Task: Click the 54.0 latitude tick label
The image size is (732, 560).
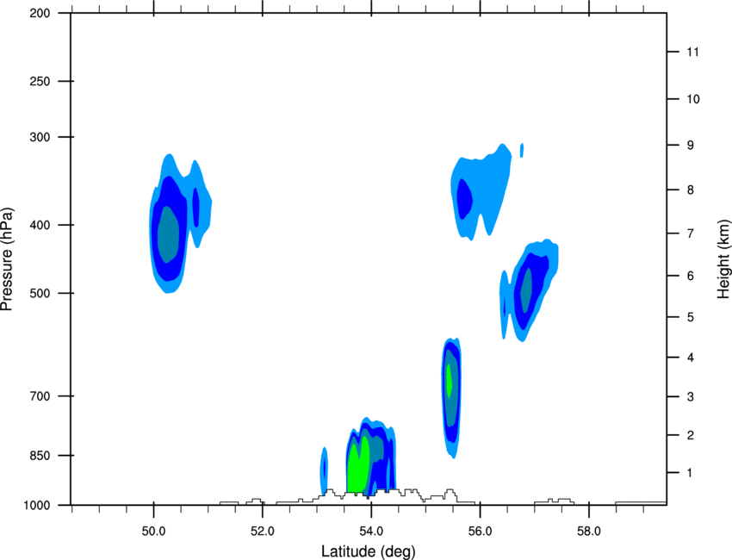Action: coord(371,532)
